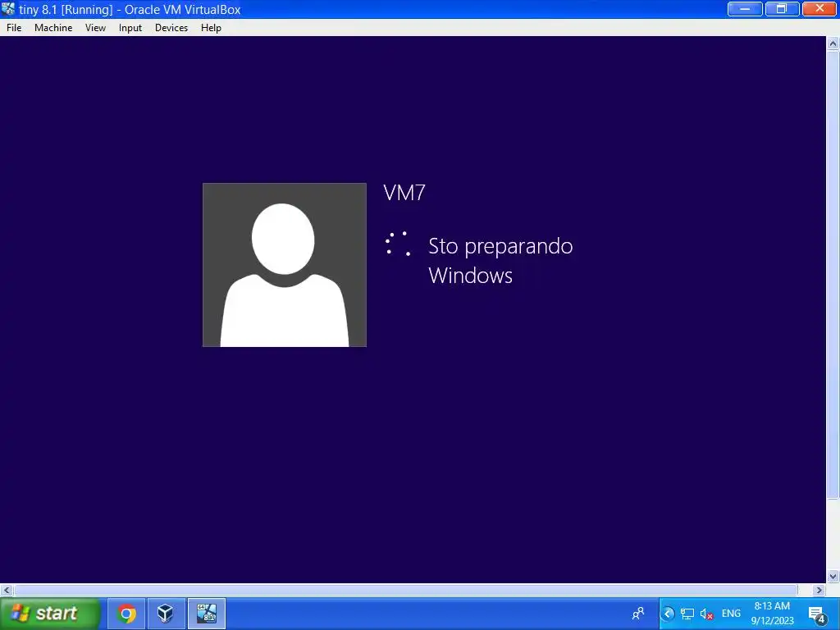
Task: Click the people icon in the taskbar
Action: click(x=638, y=614)
